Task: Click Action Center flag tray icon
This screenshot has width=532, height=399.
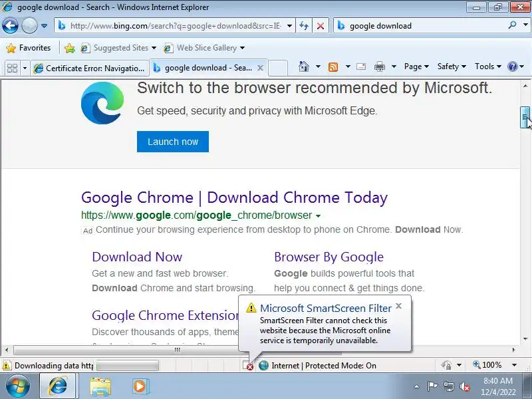Action: click(432, 386)
